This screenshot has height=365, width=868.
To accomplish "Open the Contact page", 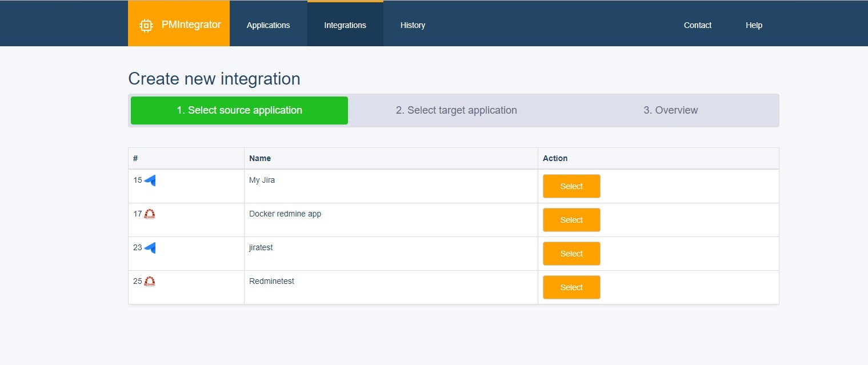I will pyautogui.click(x=697, y=25).
